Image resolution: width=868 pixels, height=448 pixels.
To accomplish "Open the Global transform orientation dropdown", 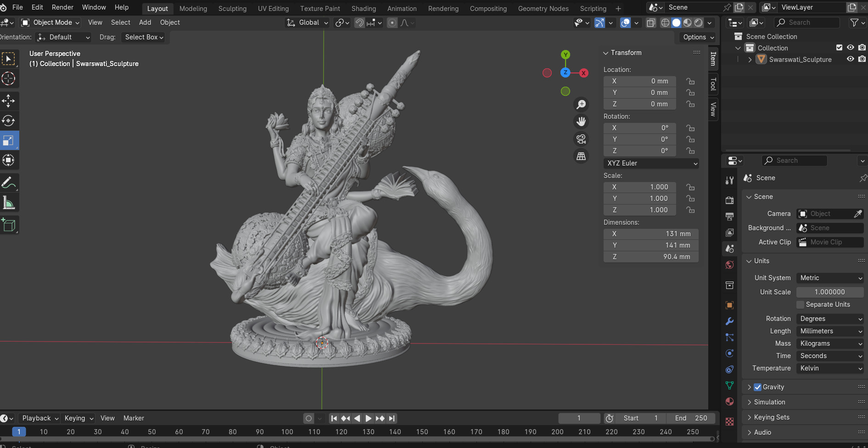I will click(307, 22).
